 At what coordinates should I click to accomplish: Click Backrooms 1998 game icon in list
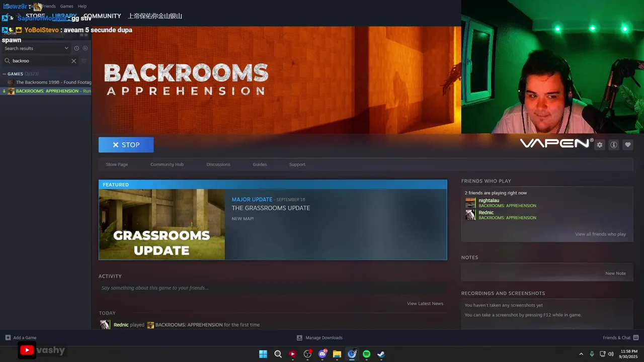[x=11, y=82]
